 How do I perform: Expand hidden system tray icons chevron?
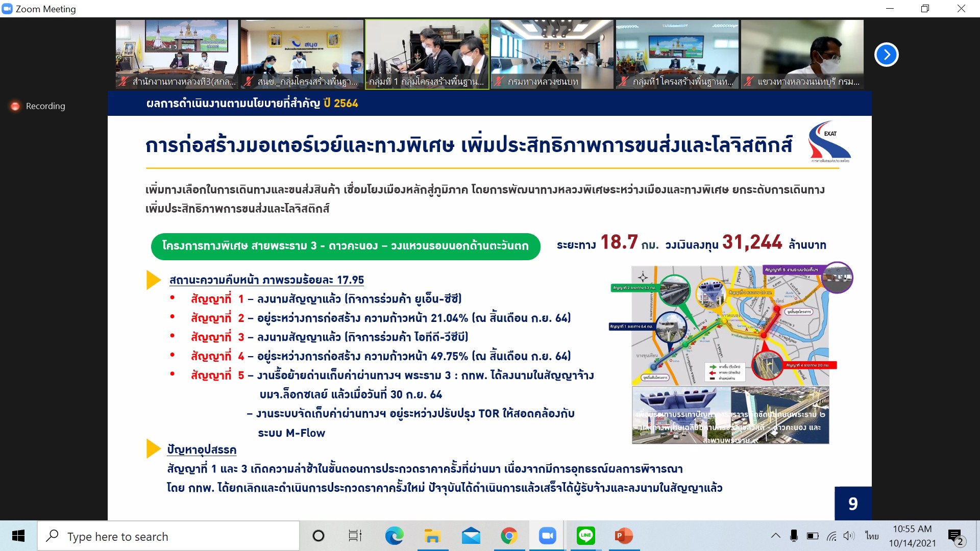click(x=775, y=536)
